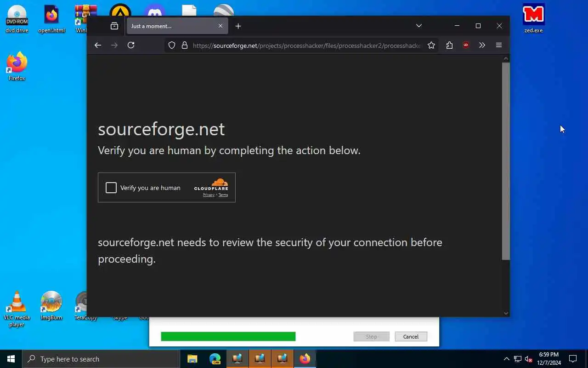Click Stop button in background dialog
Screen dimensions: 588x368
click(371, 337)
